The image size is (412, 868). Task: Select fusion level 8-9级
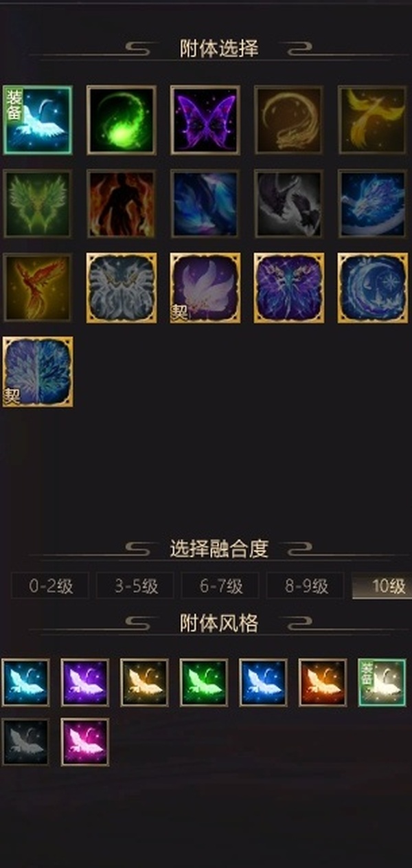(x=306, y=586)
